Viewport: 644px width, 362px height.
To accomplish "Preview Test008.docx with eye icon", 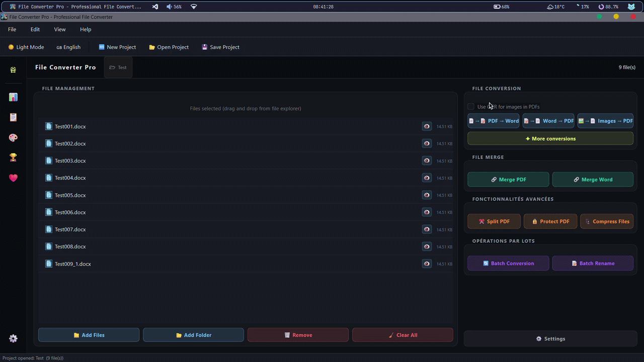I will 427,246.
